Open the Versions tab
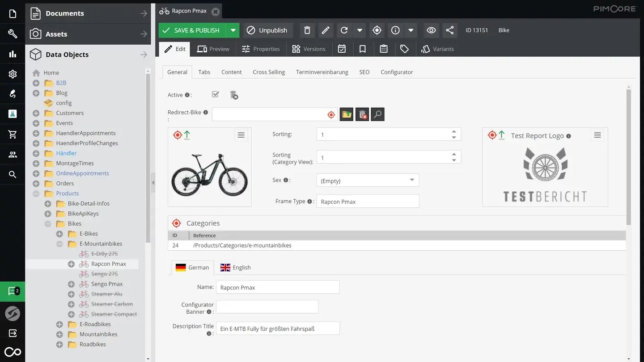 309,49
